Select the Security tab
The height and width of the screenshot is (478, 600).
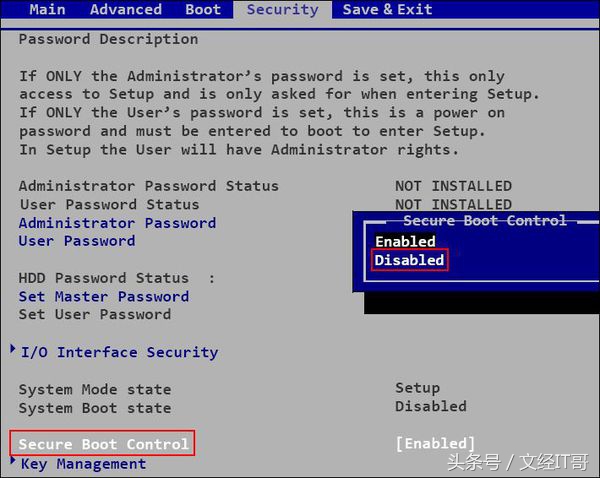tap(282, 10)
